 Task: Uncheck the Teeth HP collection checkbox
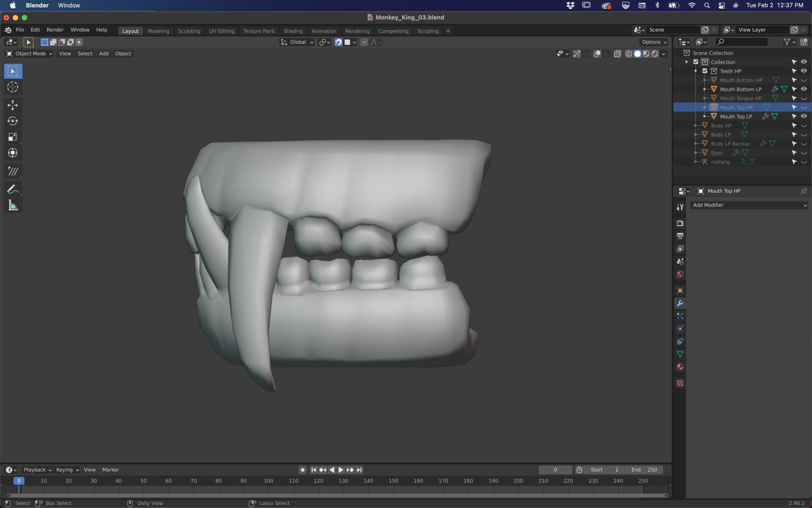coord(705,71)
